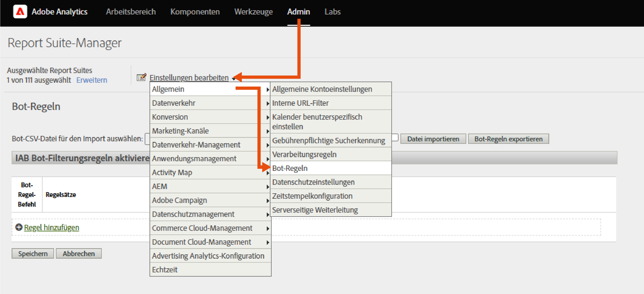The image size is (644, 294).
Task: Open Commerce Cloud-Management menu entry
Action: pos(210,228)
